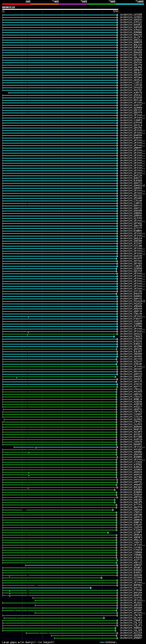
Task: Open hit UniRef100_C9JF91
Action: coord(131,598)
